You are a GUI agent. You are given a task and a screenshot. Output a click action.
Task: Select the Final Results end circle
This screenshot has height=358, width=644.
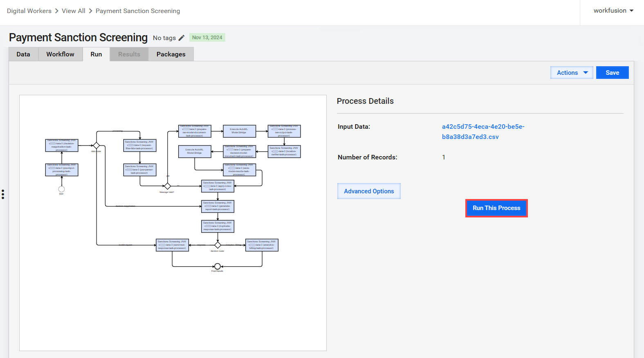218,266
